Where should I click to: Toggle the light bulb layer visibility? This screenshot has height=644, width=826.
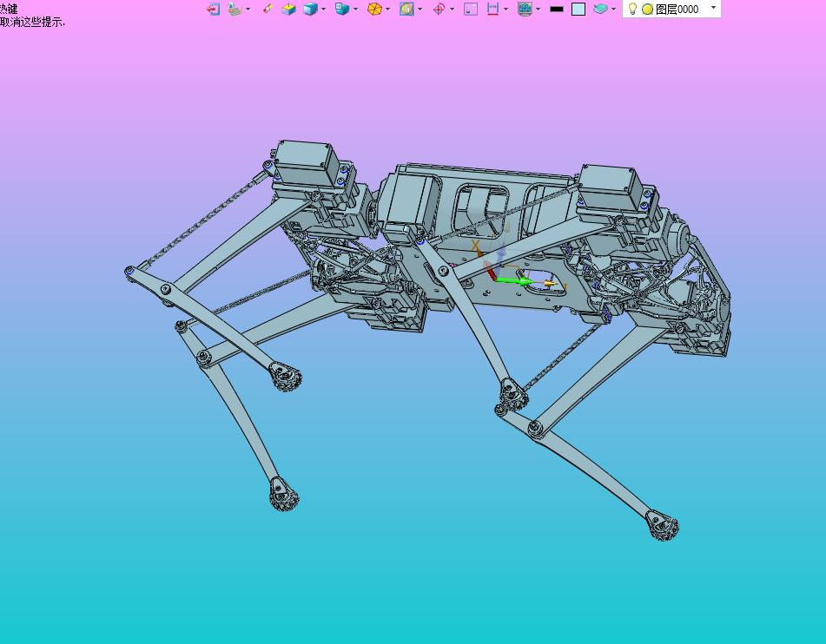(632, 9)
